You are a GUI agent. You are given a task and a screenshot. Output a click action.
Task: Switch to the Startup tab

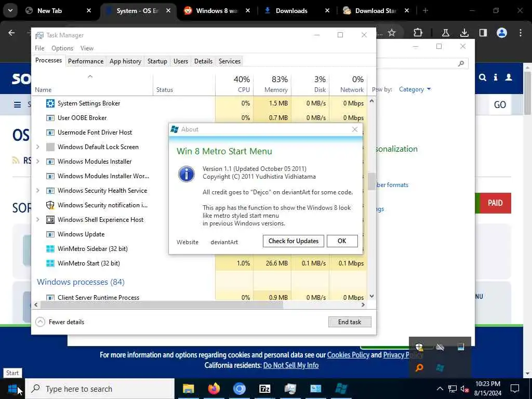pos(157,61)
